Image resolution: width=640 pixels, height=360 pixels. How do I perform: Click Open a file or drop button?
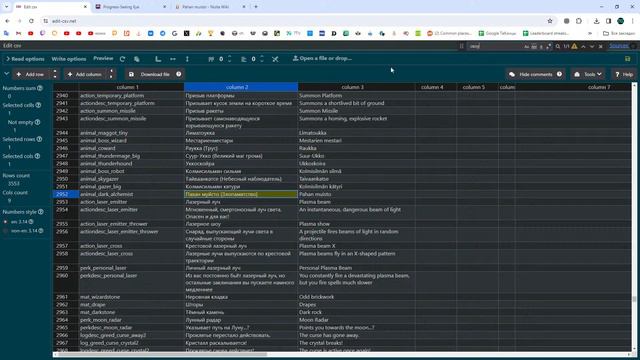[322, 58]
